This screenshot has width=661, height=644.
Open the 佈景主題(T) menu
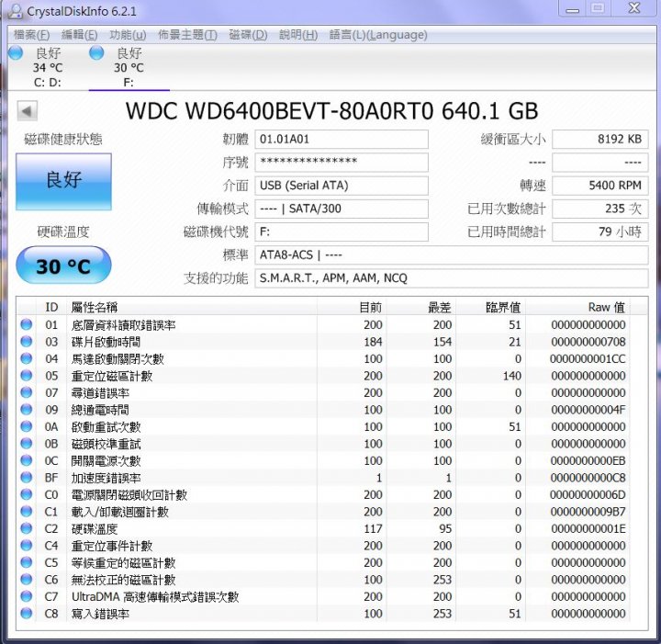click(187, 35)
